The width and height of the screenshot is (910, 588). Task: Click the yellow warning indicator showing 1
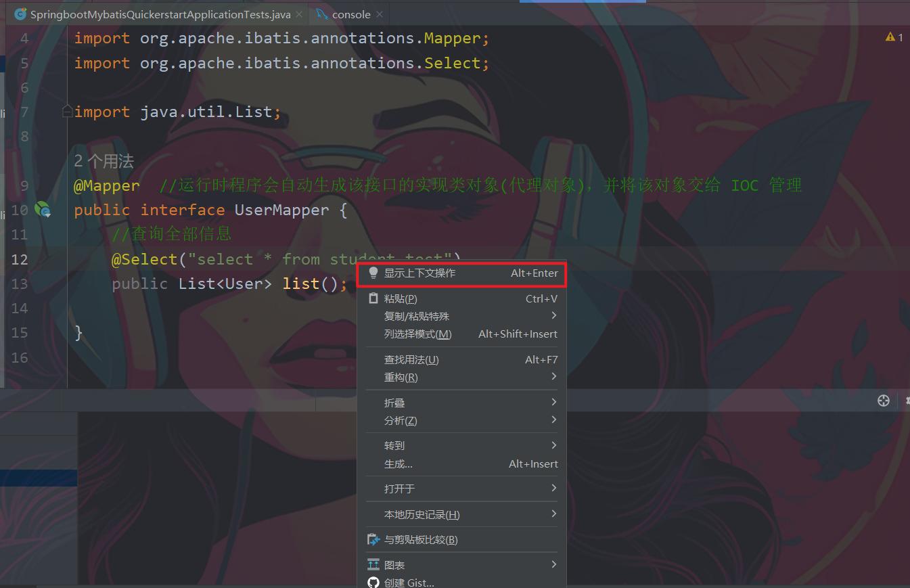pyautogui.click(x=894, y=37)
